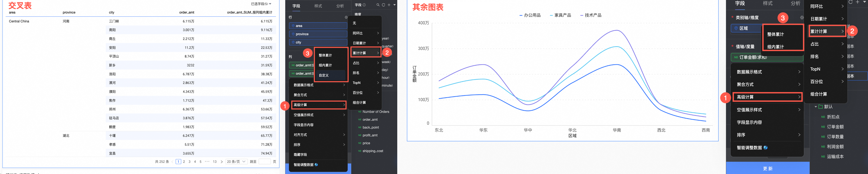Image resolution: width=868 pixels, height=174 pixels.
Task: Click the order_amt column header in the cross table
Action: pyautogui.click(x=187, y=13)
